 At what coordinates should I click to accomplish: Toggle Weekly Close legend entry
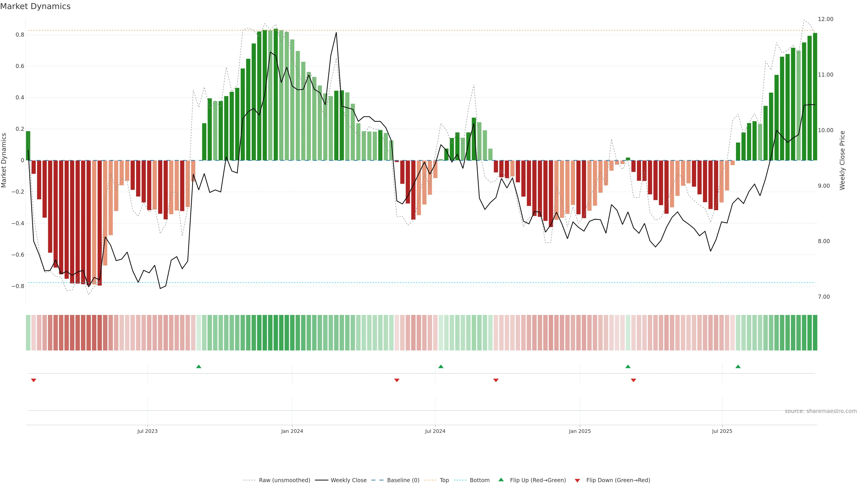(x=348, y=480)
